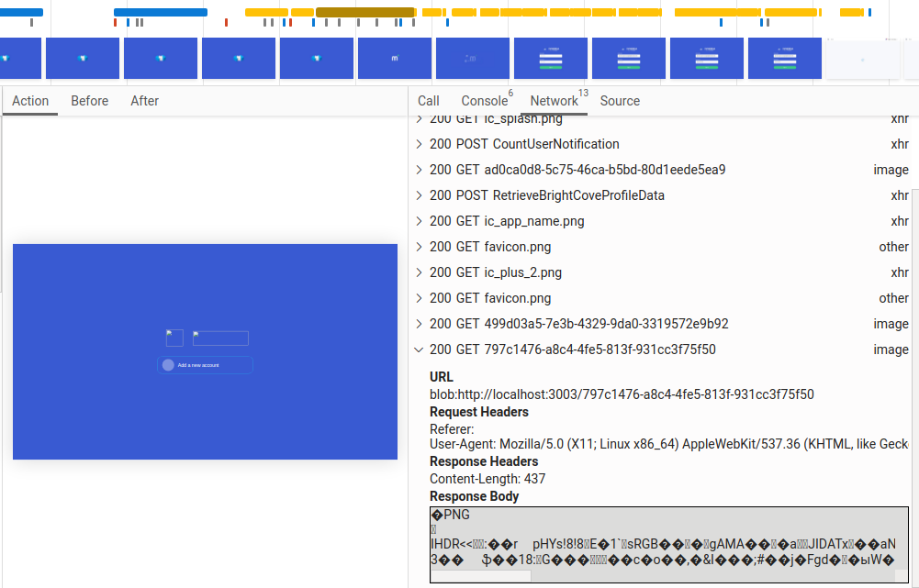The height and width of the screenshot is (588, 919).
Task: Switch to the Call tab
Action: [429, 101]
